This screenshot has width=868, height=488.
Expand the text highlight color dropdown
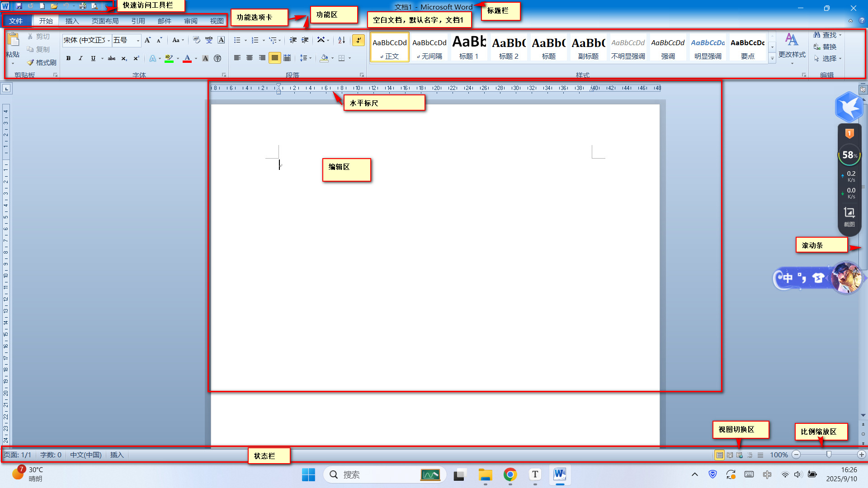178,58
